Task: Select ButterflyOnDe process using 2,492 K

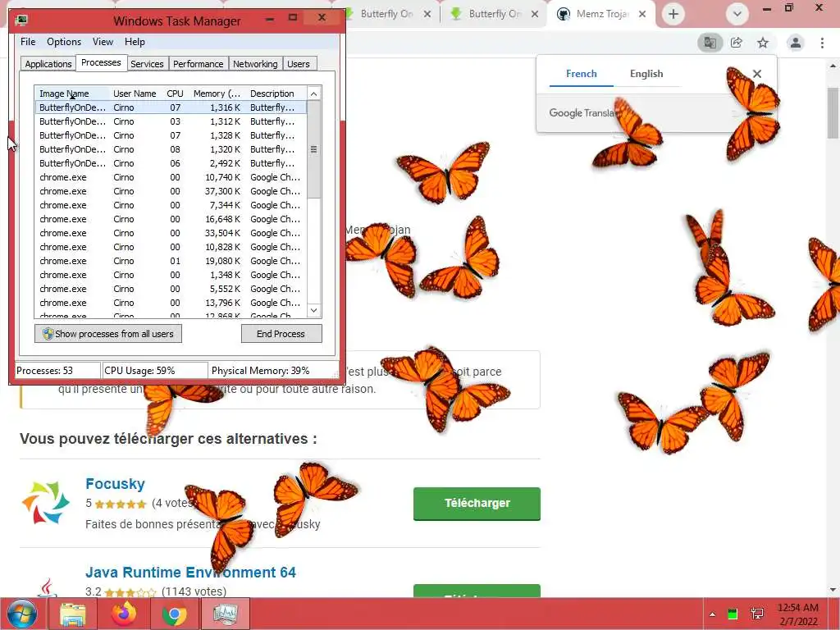Action: [x=171, y=163]
